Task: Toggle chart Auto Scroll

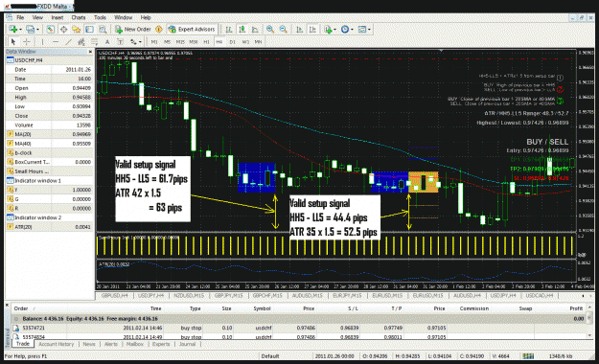Action: click(299, 29)
